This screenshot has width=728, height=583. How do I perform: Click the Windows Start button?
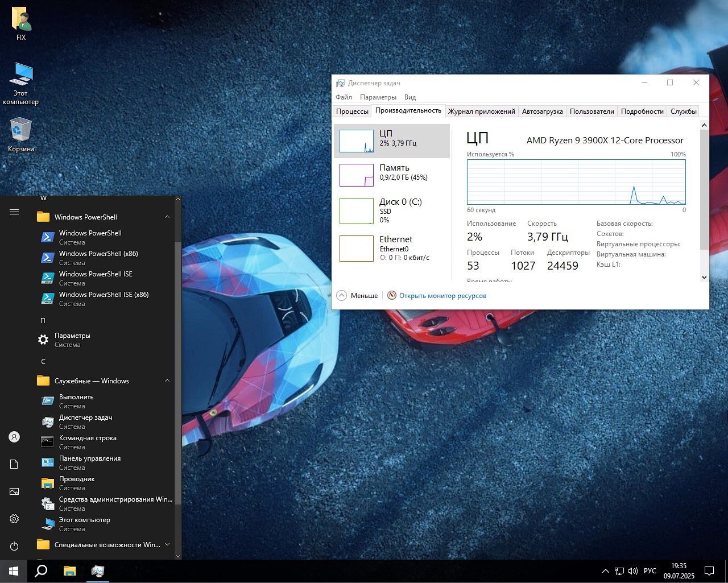tap(14, 571)
